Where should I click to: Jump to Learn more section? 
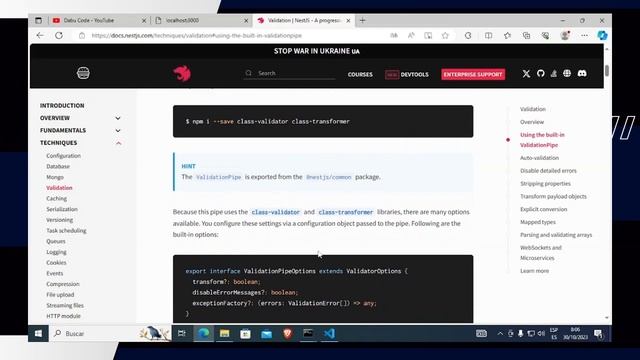pos(534,271)
